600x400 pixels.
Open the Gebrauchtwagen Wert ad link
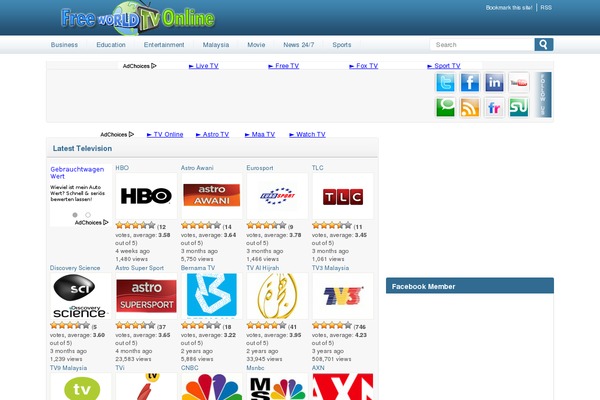(x=77, y=173)
